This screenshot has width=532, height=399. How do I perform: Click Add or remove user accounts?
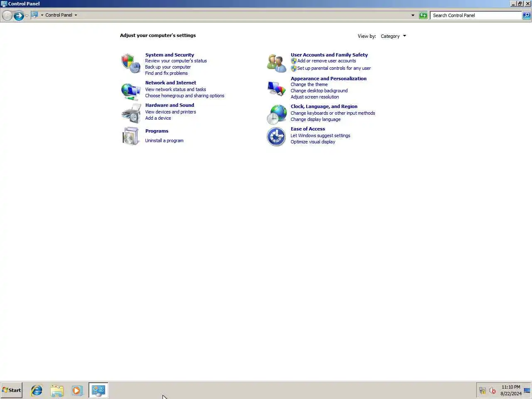pyautogui.click(x=327, y=61)
